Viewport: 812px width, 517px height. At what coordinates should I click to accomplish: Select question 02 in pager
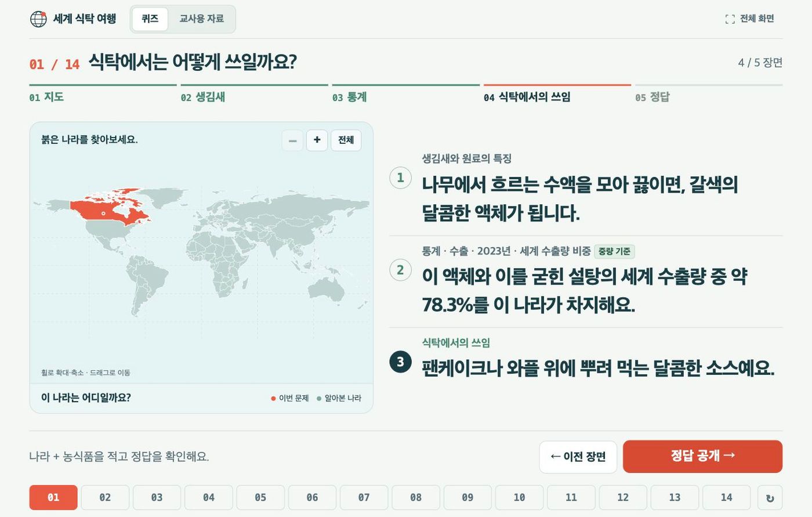pos(105,498)
